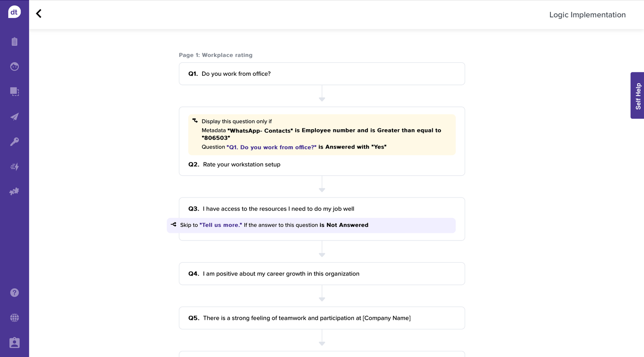This screenshot has height=357, width=644.
Task: Open the ID badge account icon
Action: tap(14, 343)
